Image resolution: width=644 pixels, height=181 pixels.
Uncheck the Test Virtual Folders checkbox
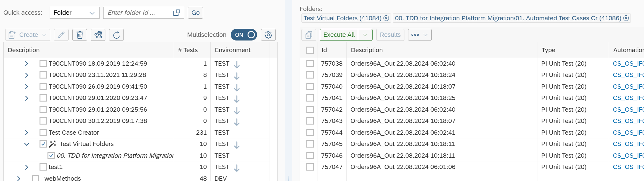pos(43,144)
